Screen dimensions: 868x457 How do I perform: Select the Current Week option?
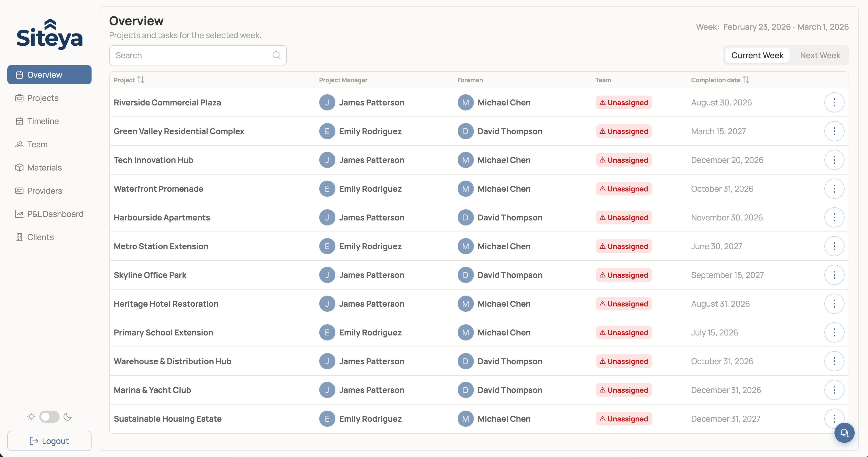[x=757, y=55]
